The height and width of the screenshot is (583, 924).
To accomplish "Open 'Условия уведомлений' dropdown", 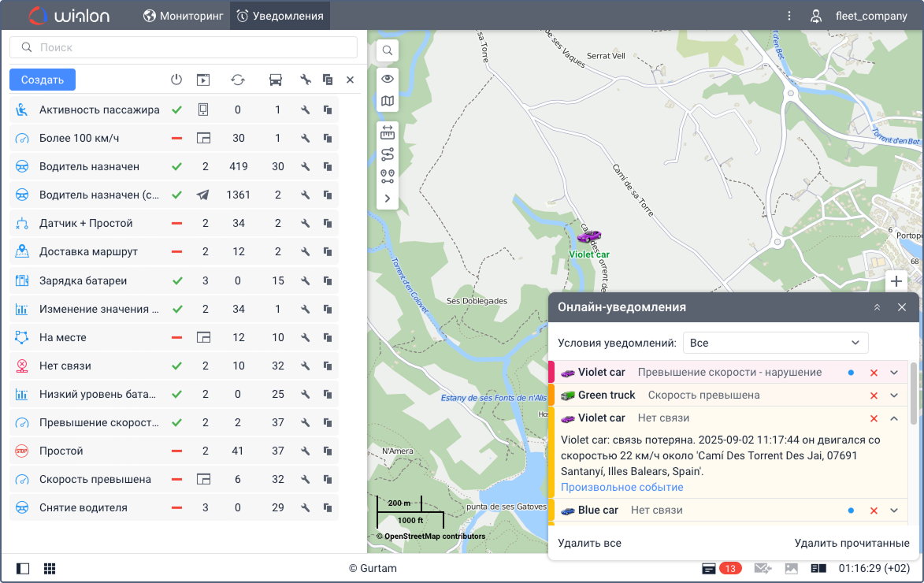I will tap(775, 343).
